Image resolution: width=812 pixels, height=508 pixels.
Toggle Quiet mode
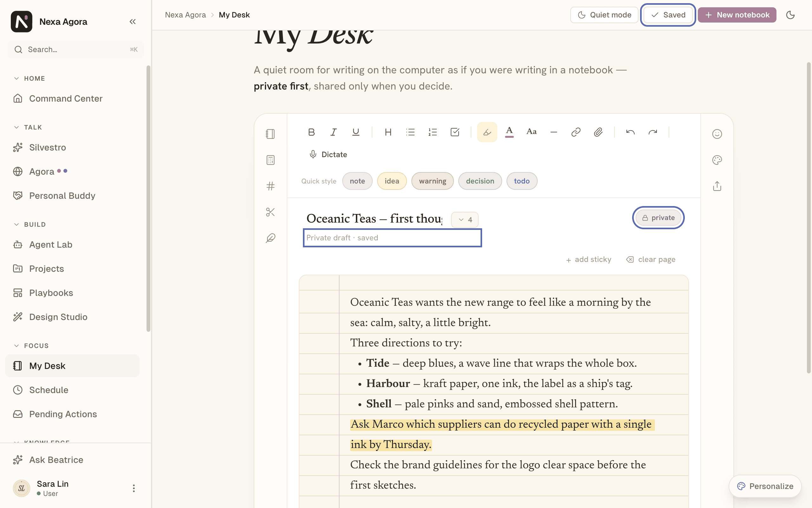(x=604, y=15)
